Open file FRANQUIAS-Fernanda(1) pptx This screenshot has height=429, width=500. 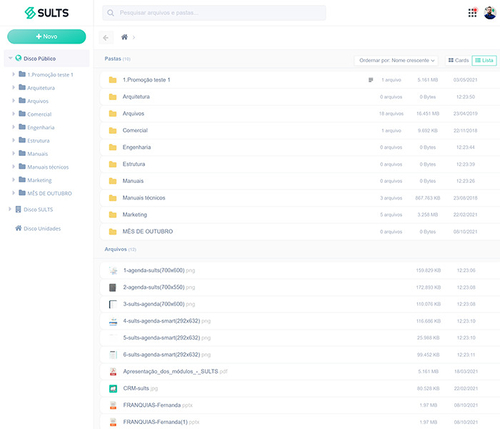click(300, 422)
